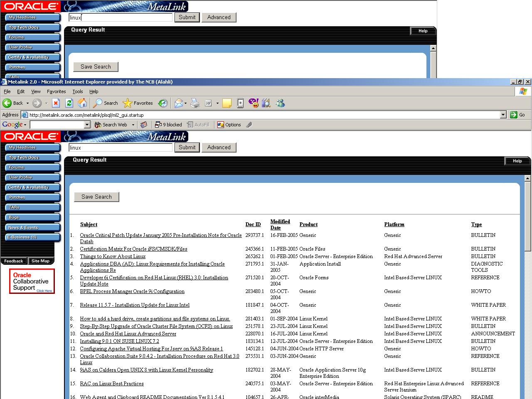Click the Google toolbar 9 blocked popup button
This screenshot has width=532, height=399.
(168, 125)
